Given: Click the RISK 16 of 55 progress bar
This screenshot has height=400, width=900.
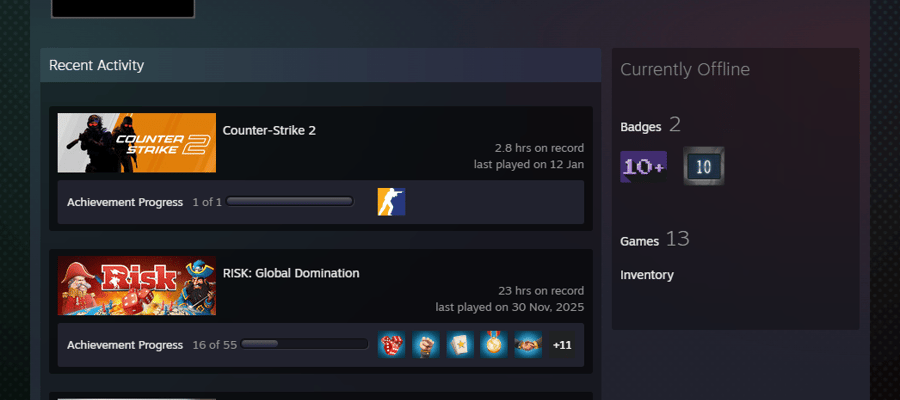Looking at the screenshot, I should pyautogui.click(x=304, y=344).
